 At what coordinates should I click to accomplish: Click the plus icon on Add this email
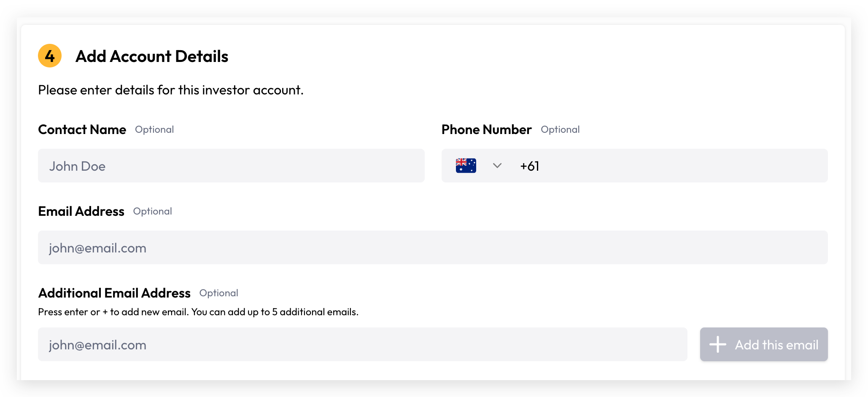click(717, 344)
